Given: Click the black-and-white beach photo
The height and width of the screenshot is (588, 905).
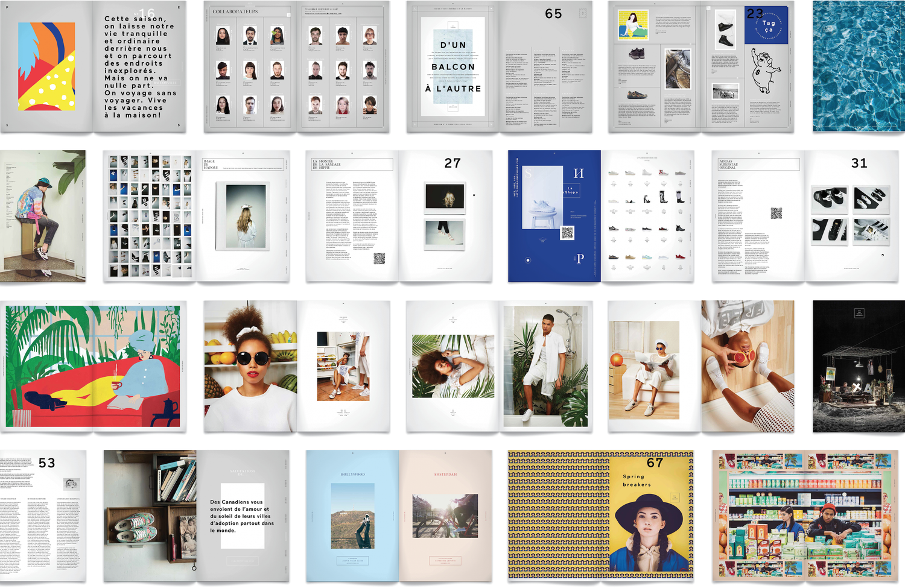Looking at the screenshot, I should pyautogui.click(x=725, y=92).
